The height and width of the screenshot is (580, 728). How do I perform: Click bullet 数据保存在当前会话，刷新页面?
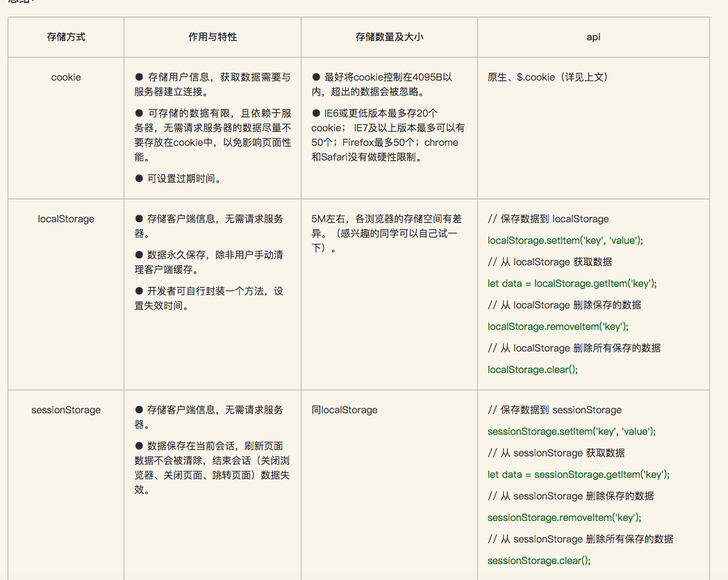[x=212, y=467]
